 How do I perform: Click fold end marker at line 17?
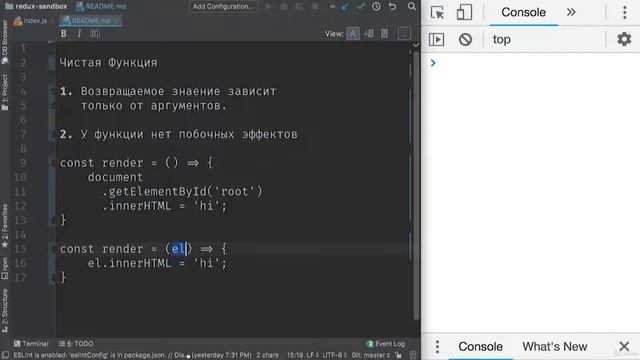pos(53,278)
